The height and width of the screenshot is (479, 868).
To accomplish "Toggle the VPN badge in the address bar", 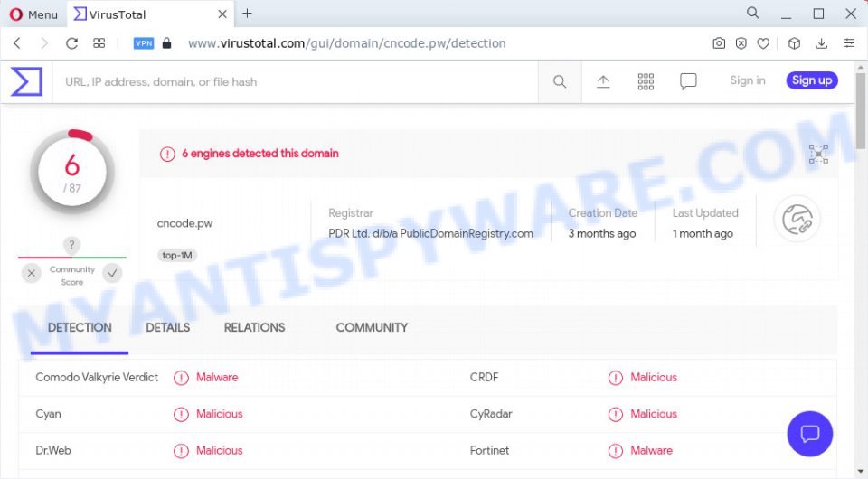I will [x=144, y=43].
